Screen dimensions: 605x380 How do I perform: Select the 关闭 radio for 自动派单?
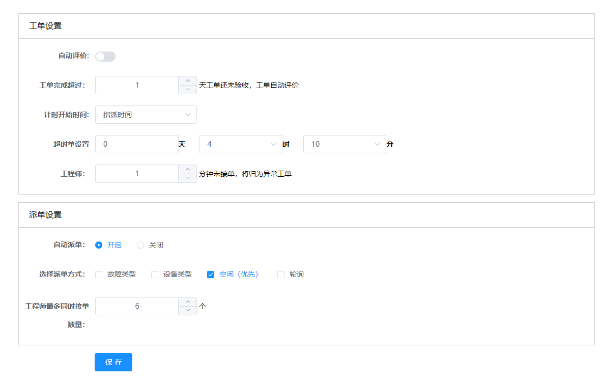[140, 245]
